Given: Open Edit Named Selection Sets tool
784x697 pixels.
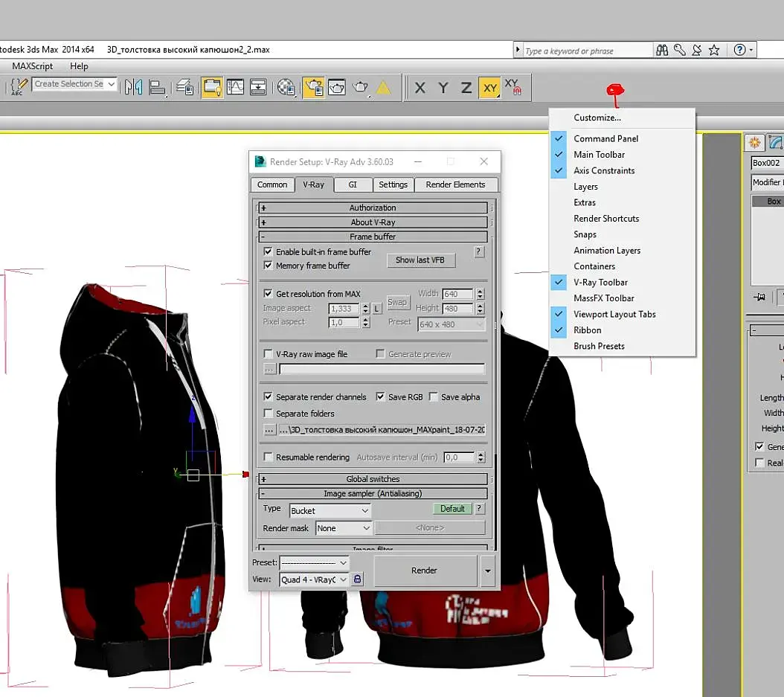Looking at the screenshot, I should (18, 87).
